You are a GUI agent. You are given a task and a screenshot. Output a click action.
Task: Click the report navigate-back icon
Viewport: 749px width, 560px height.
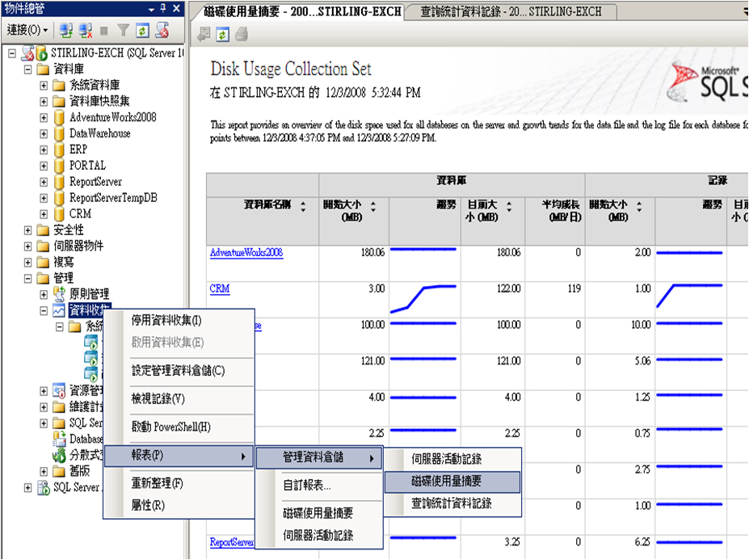pos(204,35)
